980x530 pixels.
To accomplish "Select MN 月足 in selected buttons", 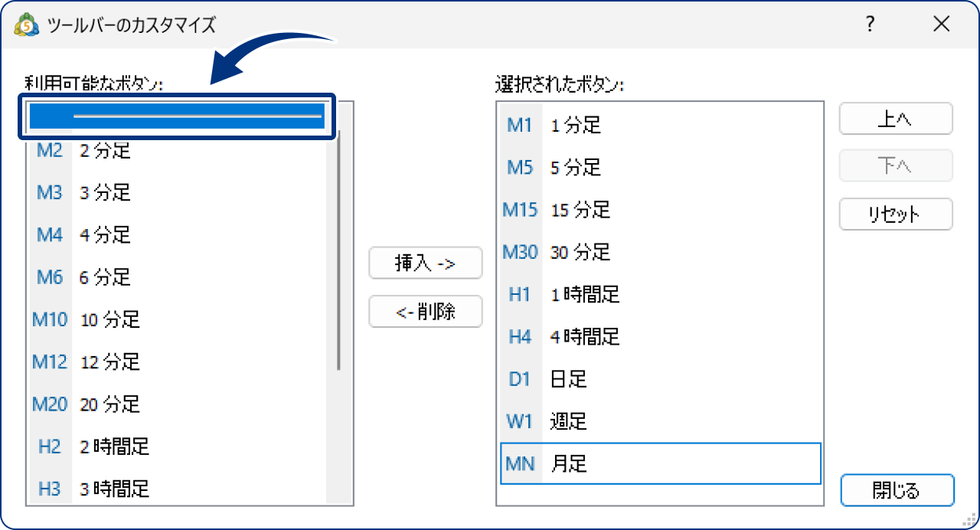I will pyautogui.click(x=582, y=463).
